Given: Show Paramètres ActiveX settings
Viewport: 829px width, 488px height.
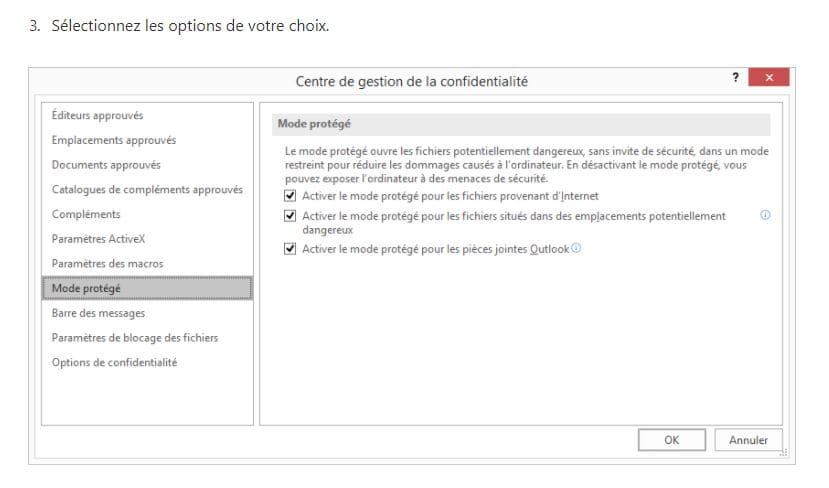Looking at the screenshot, I should (x=100, y=239).
